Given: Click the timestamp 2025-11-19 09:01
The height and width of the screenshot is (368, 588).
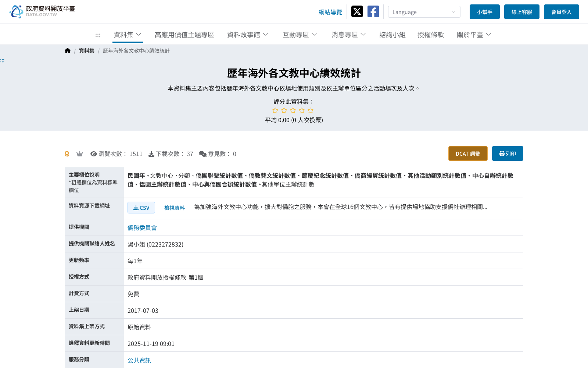Looking at the screenshot, I should (x=151, y=344).
